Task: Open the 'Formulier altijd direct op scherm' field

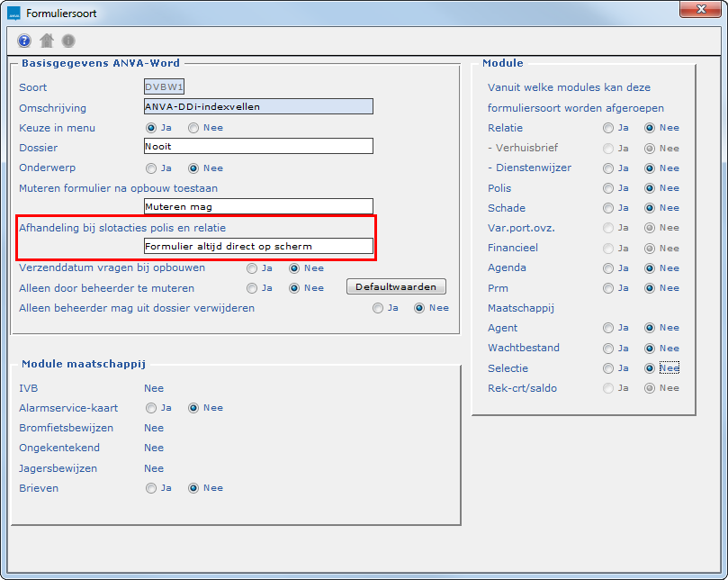Action: coord(257,246)
